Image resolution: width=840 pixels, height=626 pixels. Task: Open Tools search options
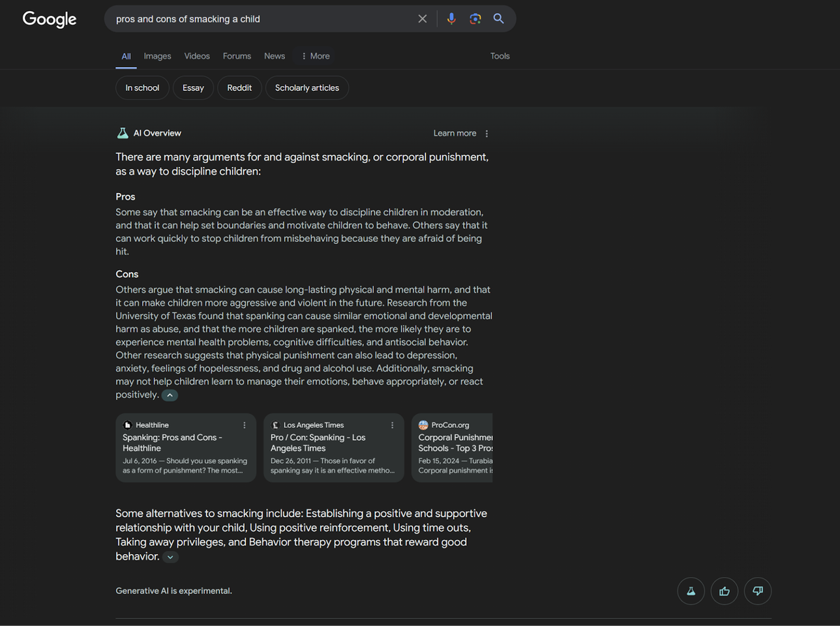(500, 56)
